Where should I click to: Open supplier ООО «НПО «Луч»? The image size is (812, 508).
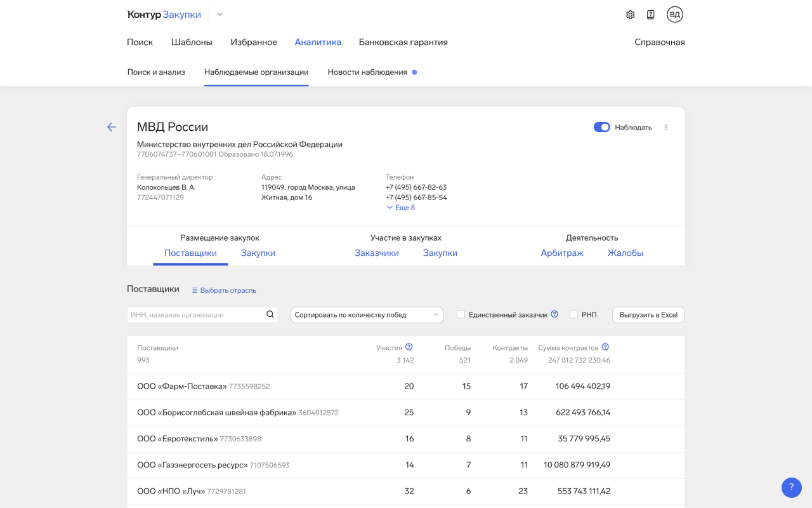click(x=171, y=491)
